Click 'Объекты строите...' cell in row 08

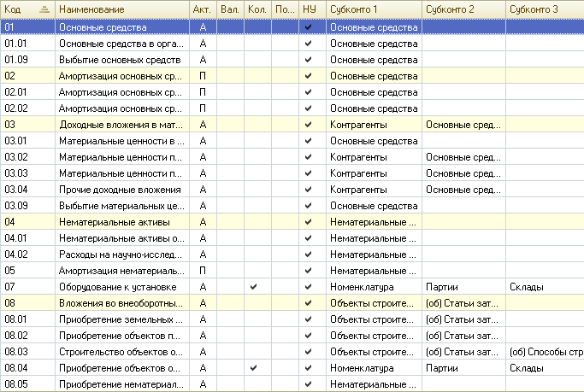tap(372, 303)
